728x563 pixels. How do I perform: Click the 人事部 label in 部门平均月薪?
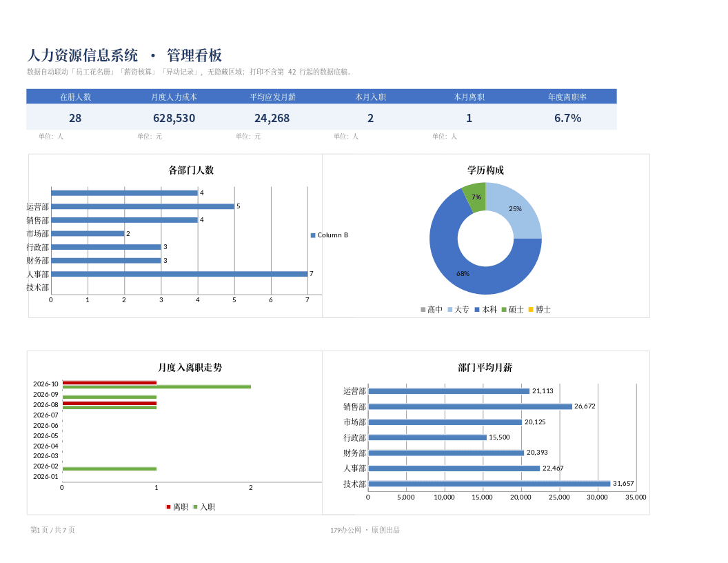coord(355,468)
